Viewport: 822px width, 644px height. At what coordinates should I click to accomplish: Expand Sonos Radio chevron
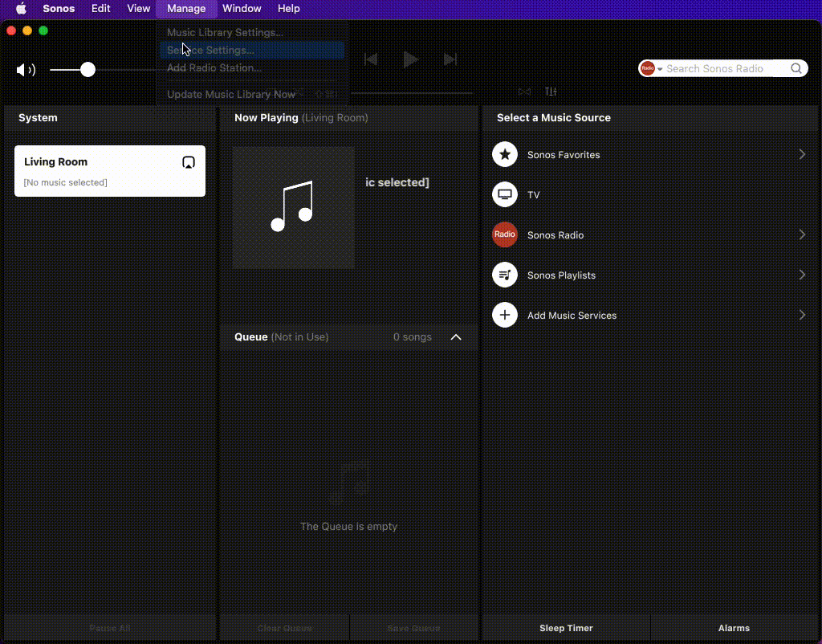(x=802, y=234)
